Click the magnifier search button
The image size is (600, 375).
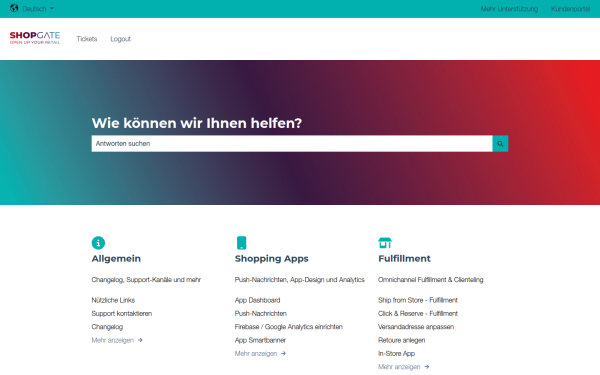click(500, 143)
